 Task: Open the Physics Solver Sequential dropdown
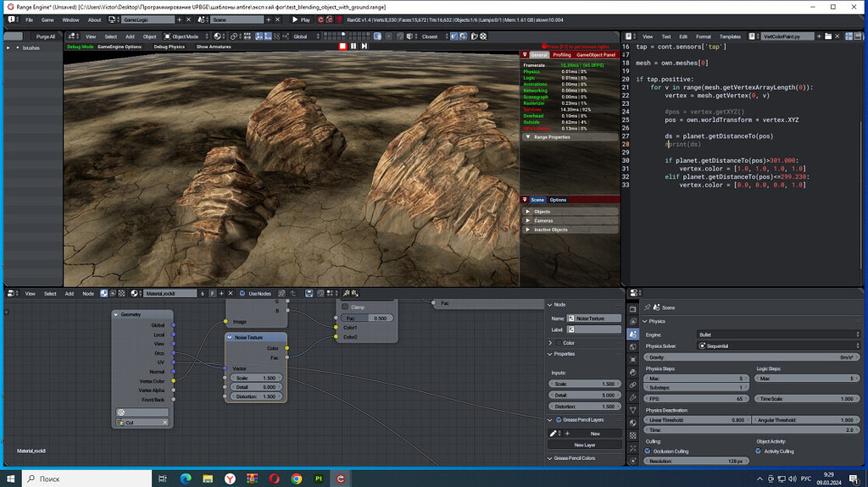pos(778,346)
